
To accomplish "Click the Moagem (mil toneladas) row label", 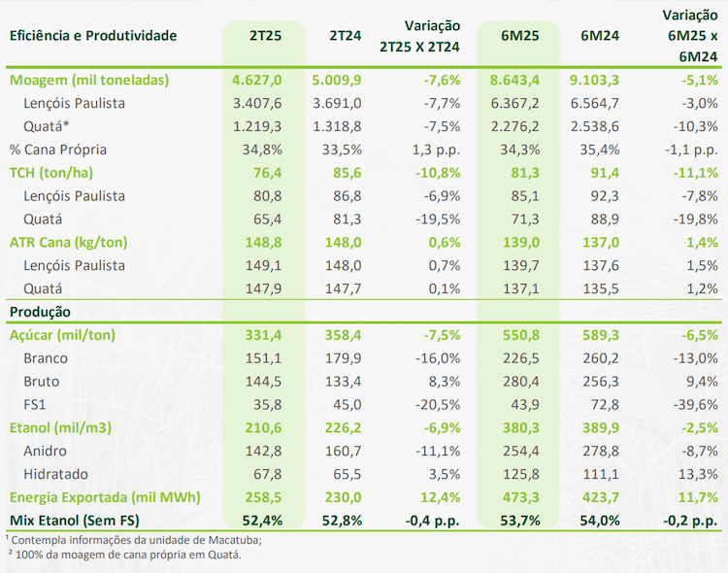I will coord(89,80).
